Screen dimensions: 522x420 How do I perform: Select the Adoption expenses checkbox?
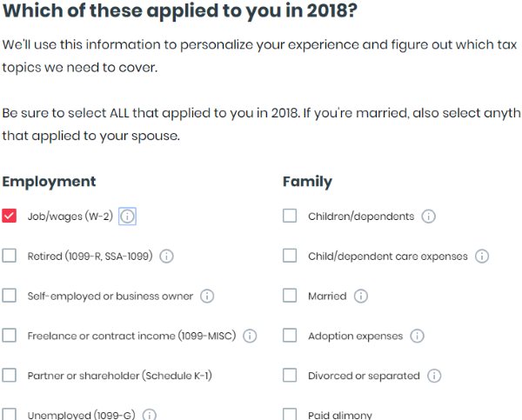tap(290, 337)
